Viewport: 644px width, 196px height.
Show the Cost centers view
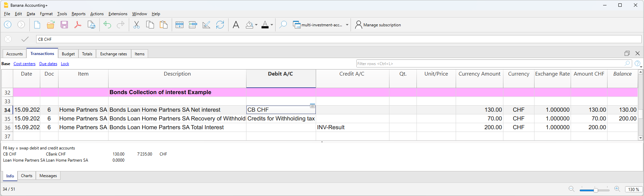(24, 64)
